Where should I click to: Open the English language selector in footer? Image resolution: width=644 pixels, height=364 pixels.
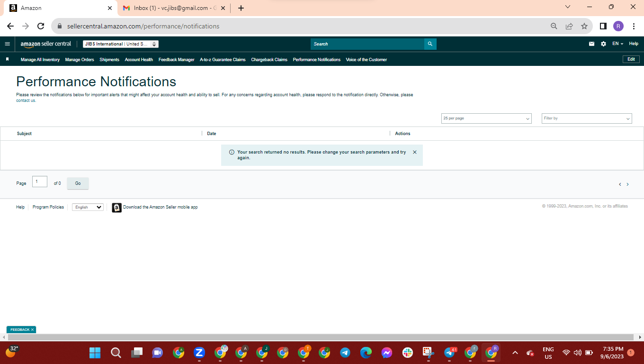pos(88,207)
